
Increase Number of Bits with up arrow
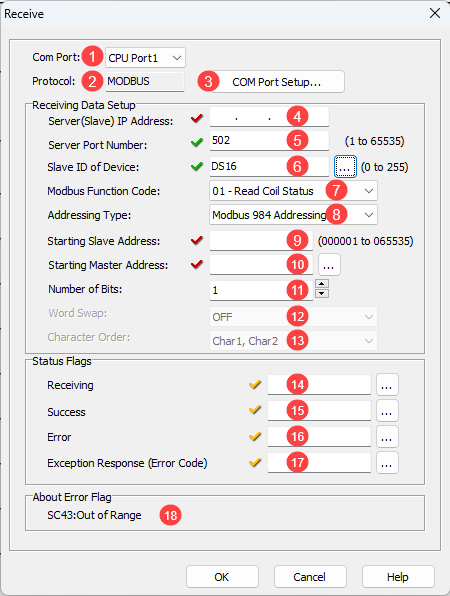tap(322, 284)
